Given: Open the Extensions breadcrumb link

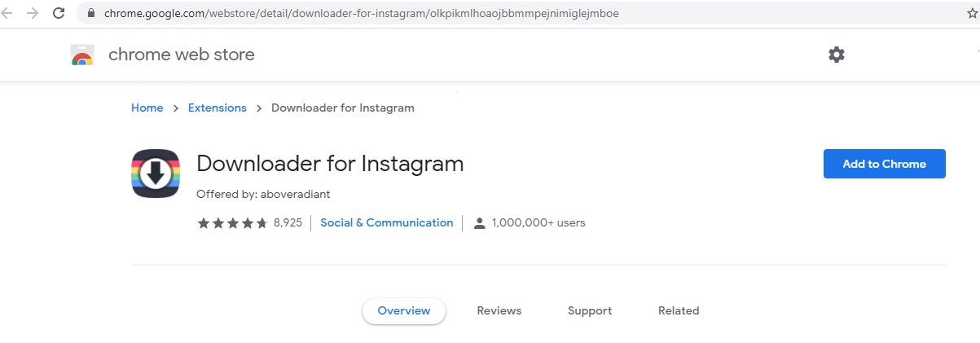Looking at the screenshot, I should (x=218, y=108).
